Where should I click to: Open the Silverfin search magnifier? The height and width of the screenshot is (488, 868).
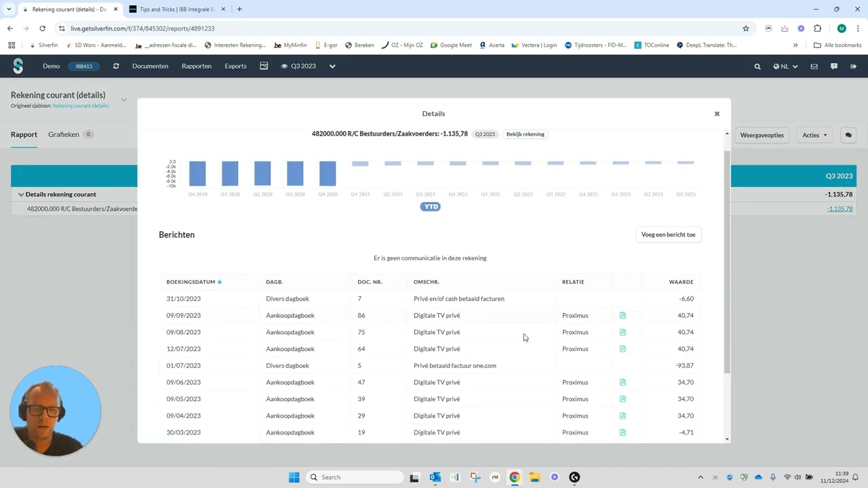[x=757, y=66]
